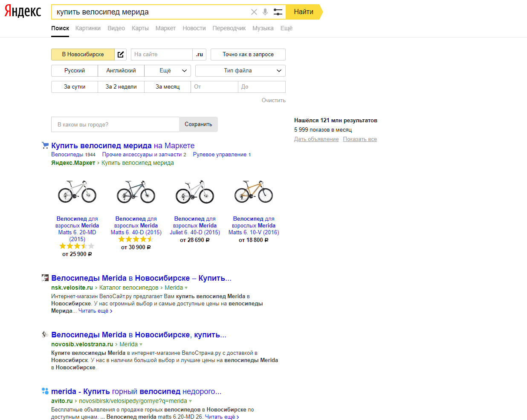The height and width of the screenshot is (420, 527).
Task: Open Велосипеды Merida в Новосибирске – Купить result
Action: 141,278
